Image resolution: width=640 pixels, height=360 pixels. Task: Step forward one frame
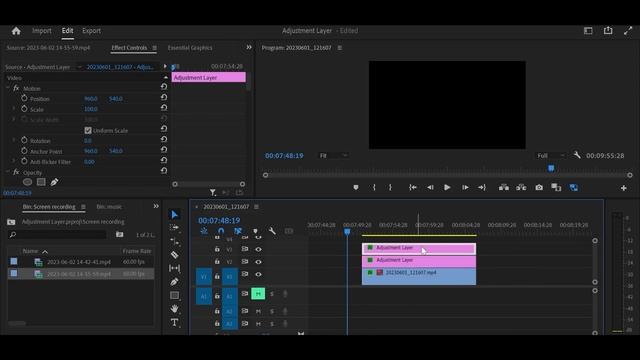[465, 187]
